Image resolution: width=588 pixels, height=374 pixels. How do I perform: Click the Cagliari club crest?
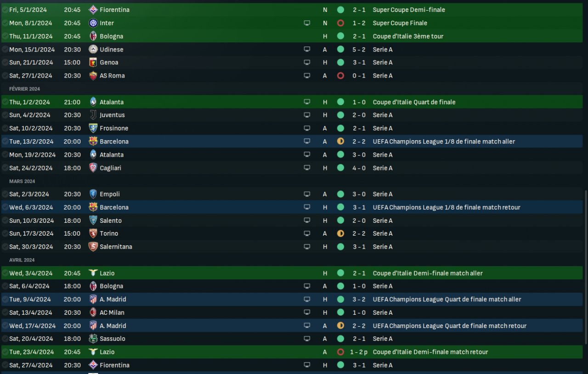click(x=93, y=168)
